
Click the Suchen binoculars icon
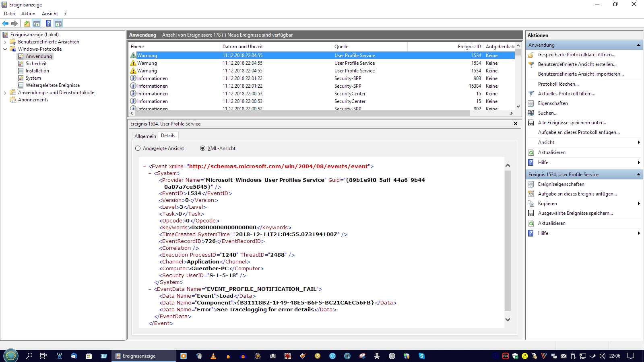click(531, 113)
